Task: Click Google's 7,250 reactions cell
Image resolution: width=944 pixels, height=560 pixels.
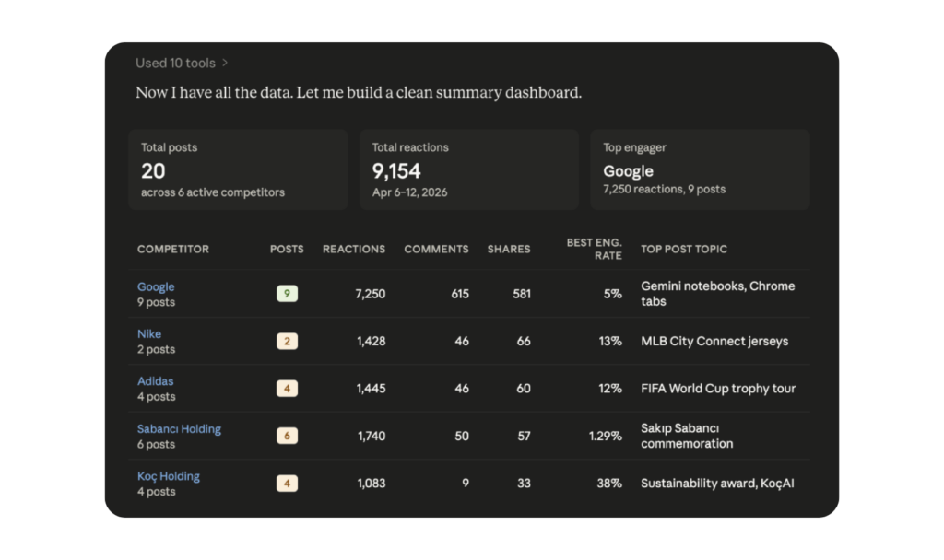Action: (x=371, y=294)
